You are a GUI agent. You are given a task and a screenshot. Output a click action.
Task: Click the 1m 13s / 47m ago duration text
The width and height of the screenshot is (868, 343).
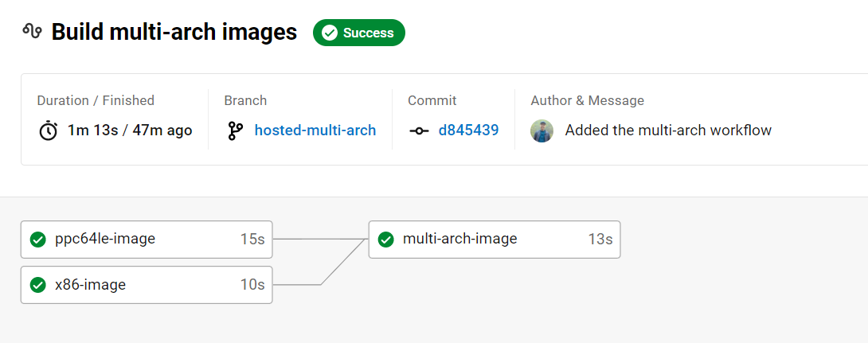pos(130,131)
